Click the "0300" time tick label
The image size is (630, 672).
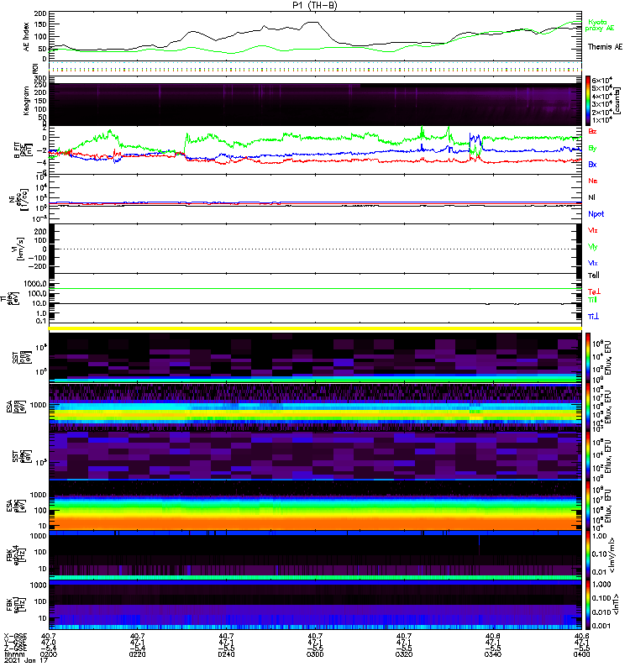(315, 654)
